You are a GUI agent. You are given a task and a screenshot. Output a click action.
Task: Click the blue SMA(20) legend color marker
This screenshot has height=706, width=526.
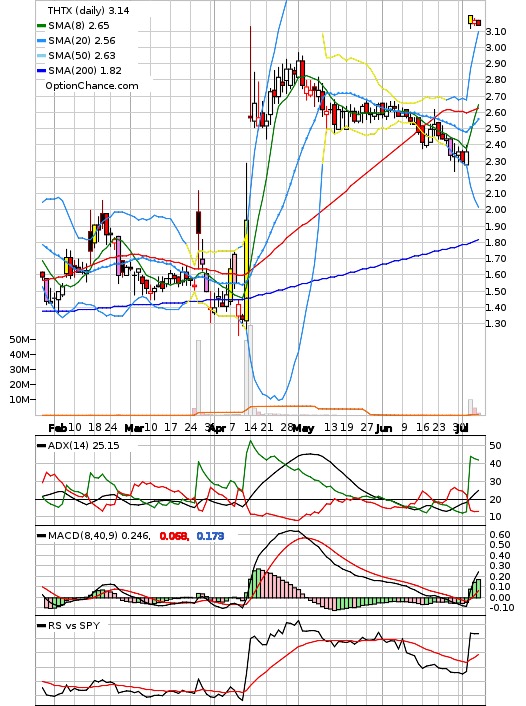coord(41,41)
